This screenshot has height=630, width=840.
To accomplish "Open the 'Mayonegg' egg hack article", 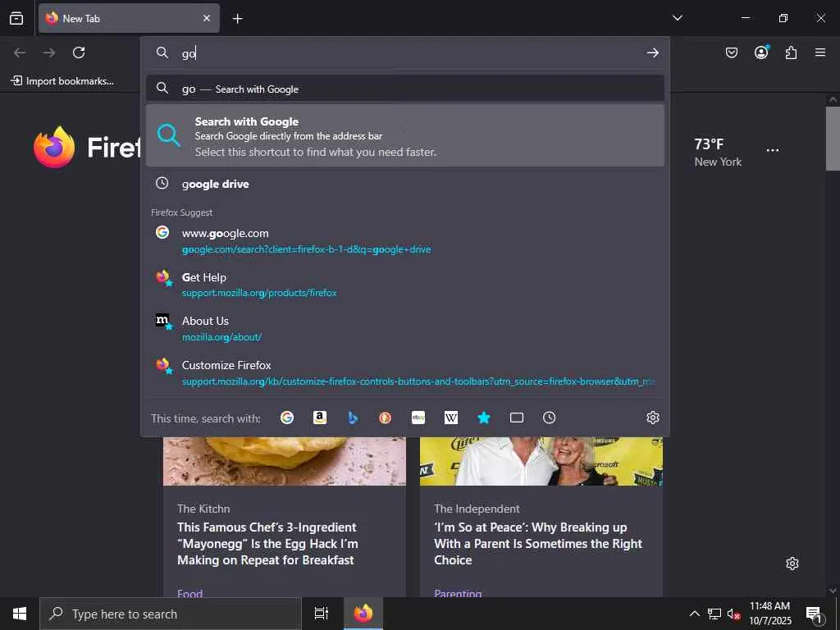I will point(267,544).
